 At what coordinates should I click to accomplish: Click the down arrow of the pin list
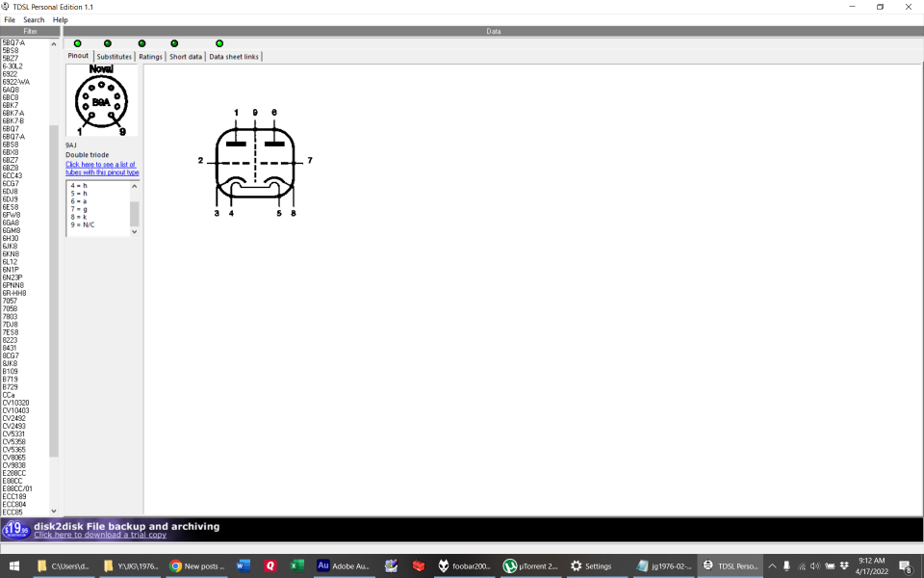tap(135, 231)
